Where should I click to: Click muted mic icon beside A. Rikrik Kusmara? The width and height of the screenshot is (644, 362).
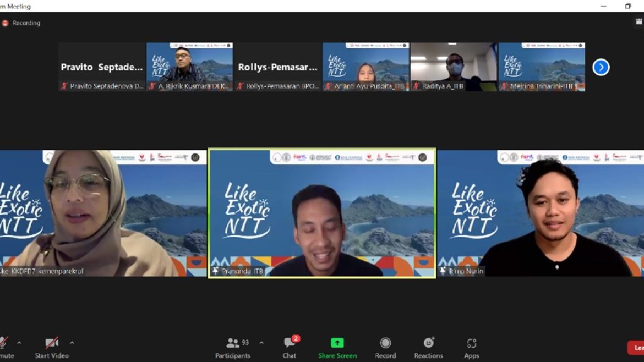pos(152,86)
